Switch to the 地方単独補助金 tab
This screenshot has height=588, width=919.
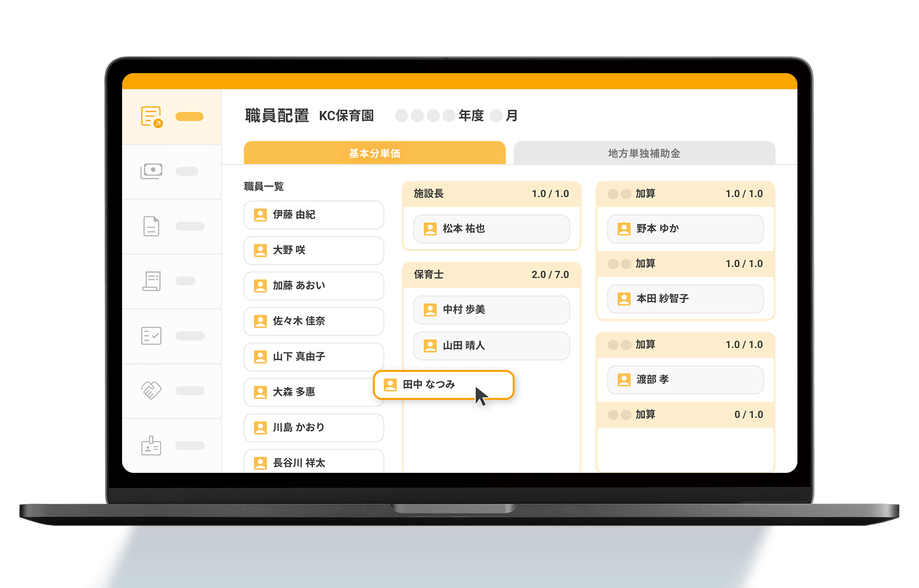pos(644,153)
